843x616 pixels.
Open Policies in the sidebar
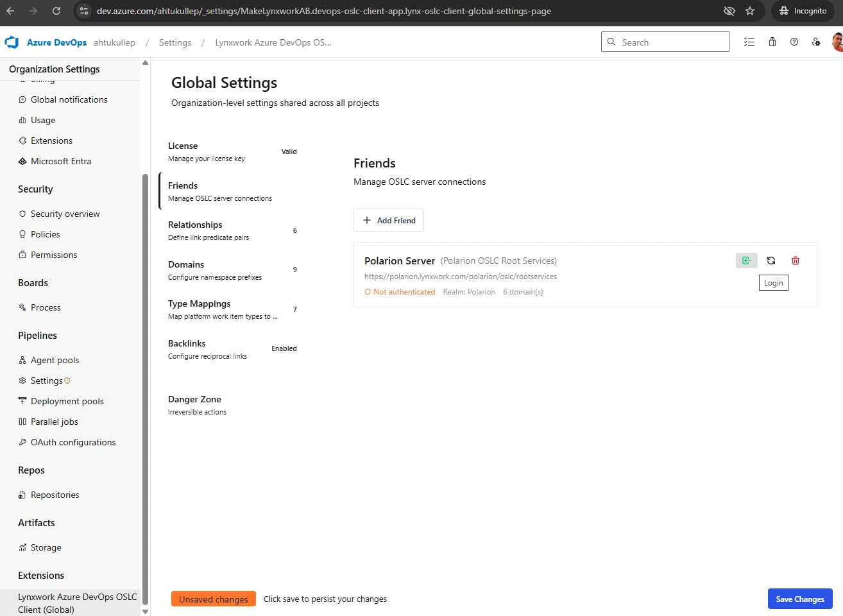pyautogui.click(x=45, y=234)
